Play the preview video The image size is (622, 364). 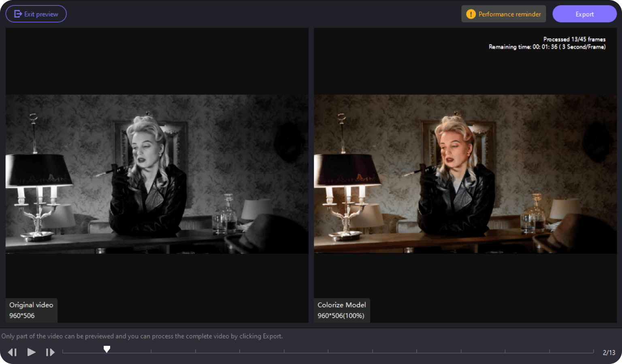click(31, 352)
